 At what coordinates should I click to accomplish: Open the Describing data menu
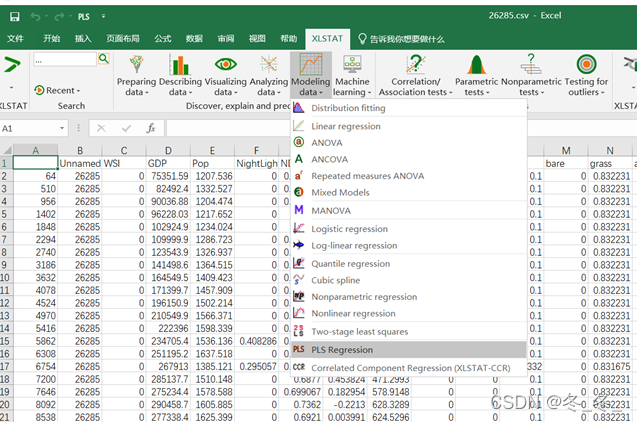point(180,75)
